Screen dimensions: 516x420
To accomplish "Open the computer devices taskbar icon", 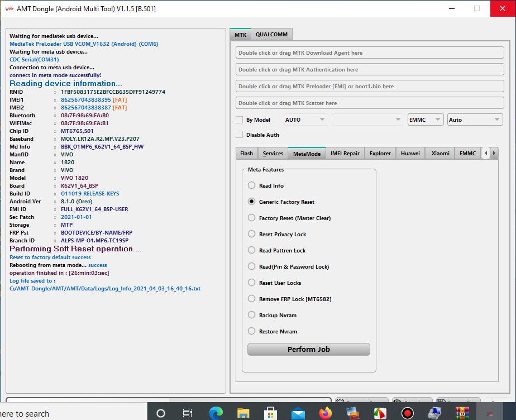I will point(434,413).
